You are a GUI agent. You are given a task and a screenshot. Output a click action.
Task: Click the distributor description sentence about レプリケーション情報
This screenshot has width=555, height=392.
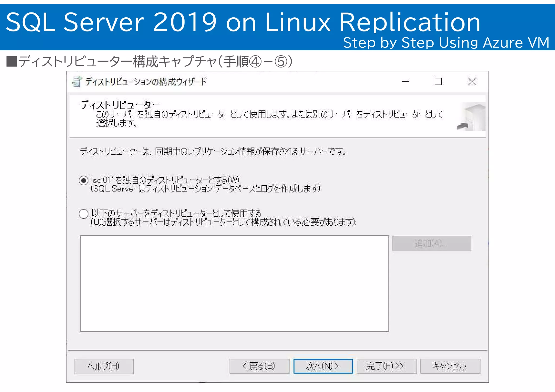click(213, 151)
